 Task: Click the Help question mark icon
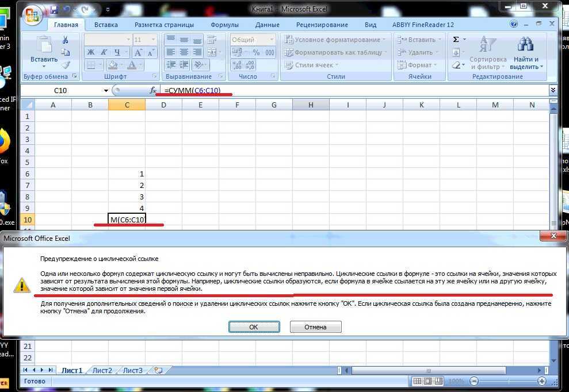coord(514,24)
